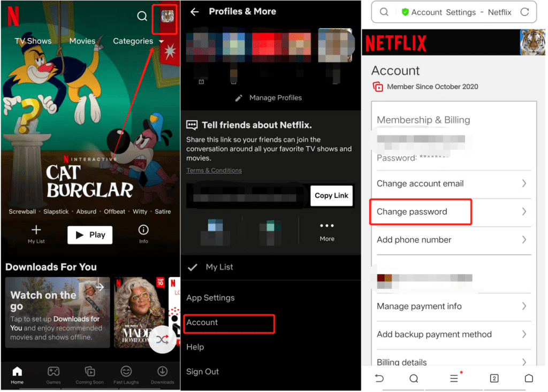The height and width of the screenshot is (392, 548).
Task: Open App Settings menu item
Action: (x=210, y=298)
